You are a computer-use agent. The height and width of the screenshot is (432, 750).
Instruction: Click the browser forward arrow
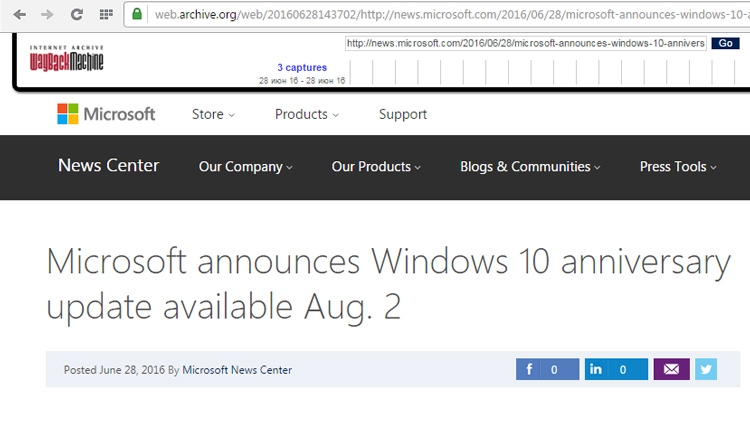47,15
